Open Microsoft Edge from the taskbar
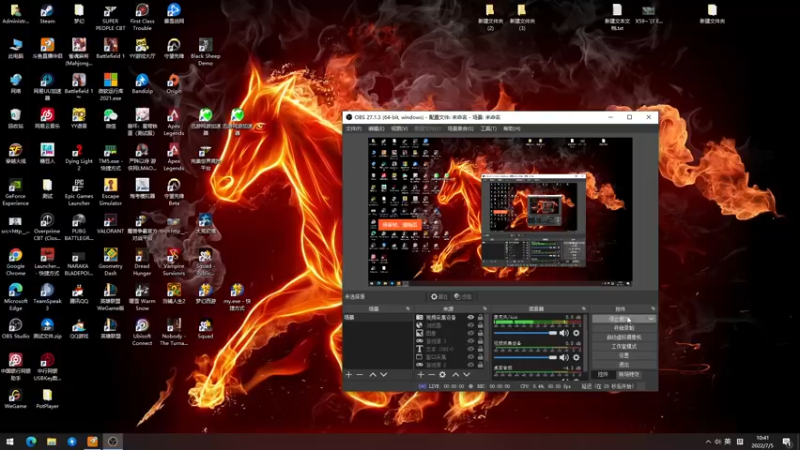Screen dimensions: 800x450 31,441
